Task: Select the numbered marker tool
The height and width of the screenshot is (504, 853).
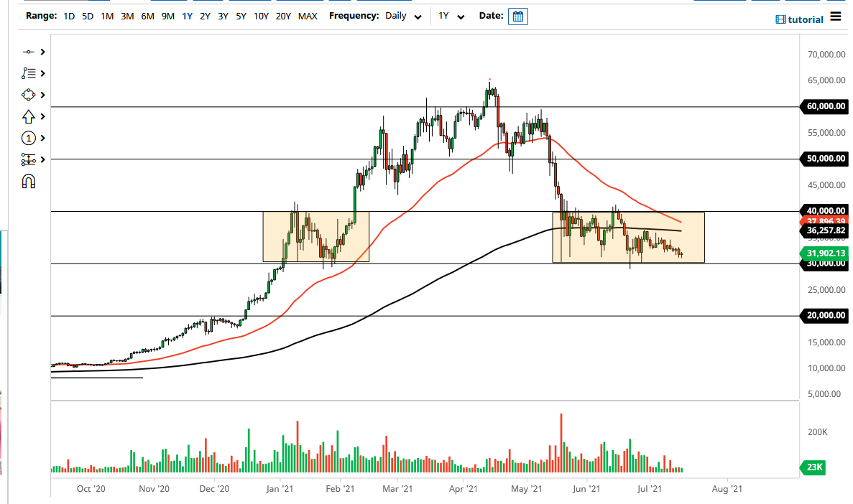Action: click(x=29, y=138)
